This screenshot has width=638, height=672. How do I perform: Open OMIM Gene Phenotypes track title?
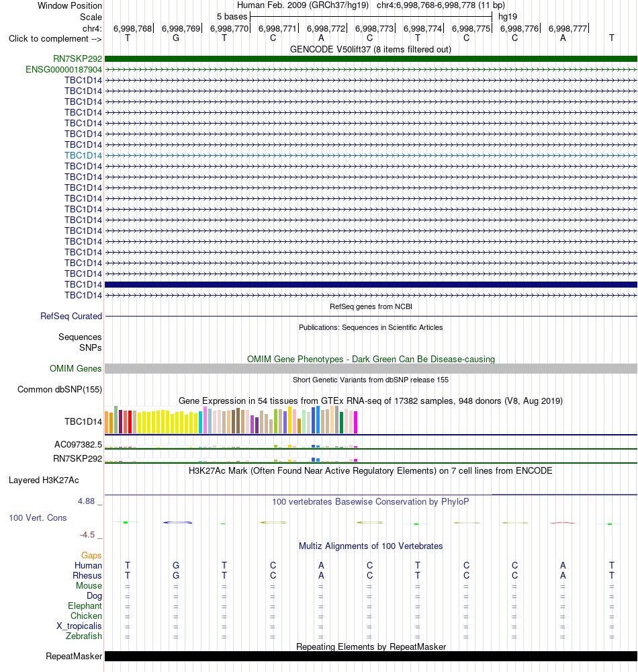click(371, 359)
